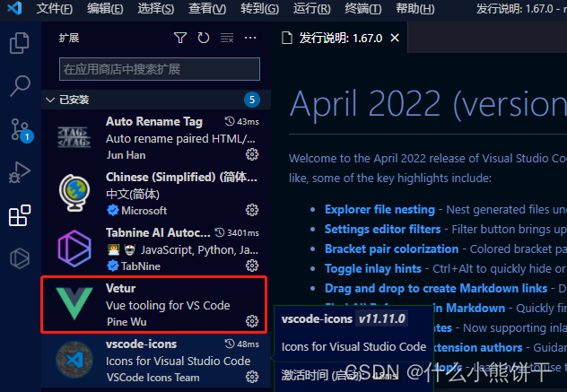Select the Extensions view icon
The width and height of the screenshot is (567, 392).
20,215
